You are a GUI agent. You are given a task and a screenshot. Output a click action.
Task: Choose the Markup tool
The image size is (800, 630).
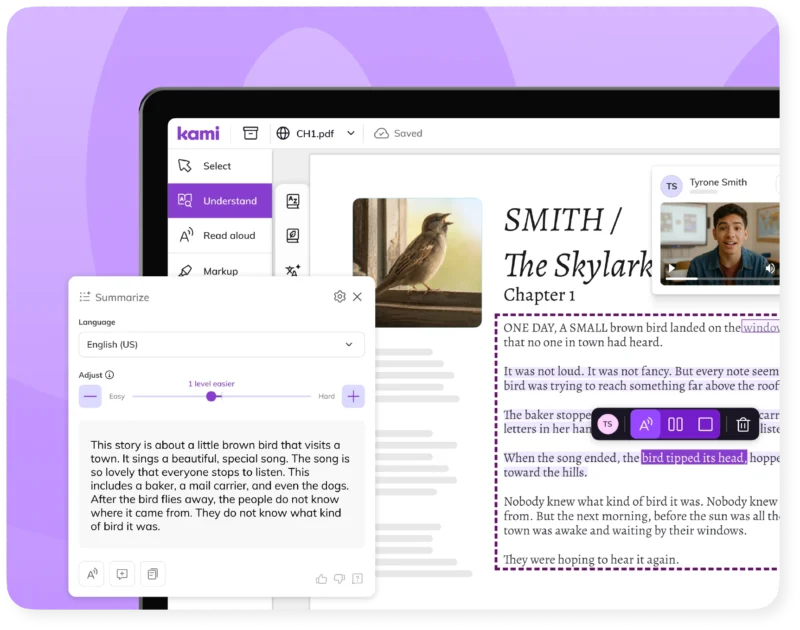tap(220, 270)
